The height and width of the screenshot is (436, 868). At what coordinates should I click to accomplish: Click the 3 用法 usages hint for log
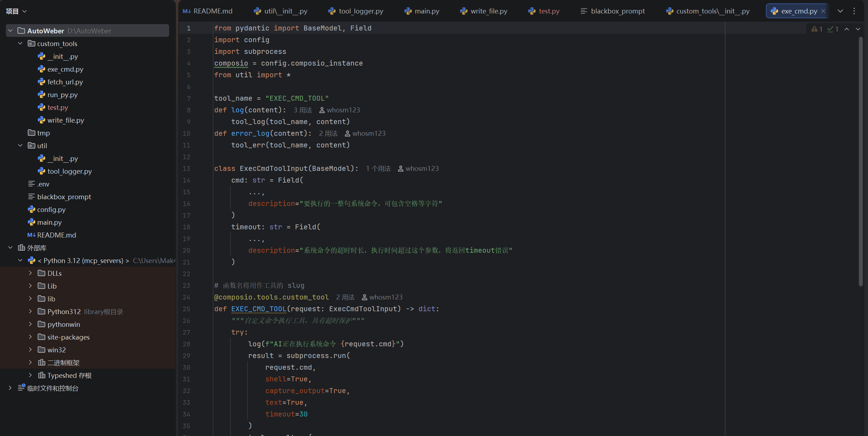click(302, 110)
